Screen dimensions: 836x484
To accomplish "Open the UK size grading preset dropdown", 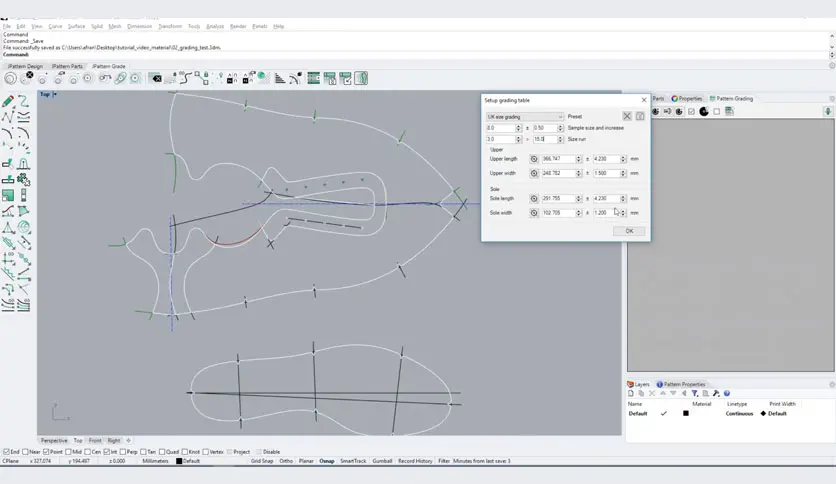I will [x=525, y=117].
